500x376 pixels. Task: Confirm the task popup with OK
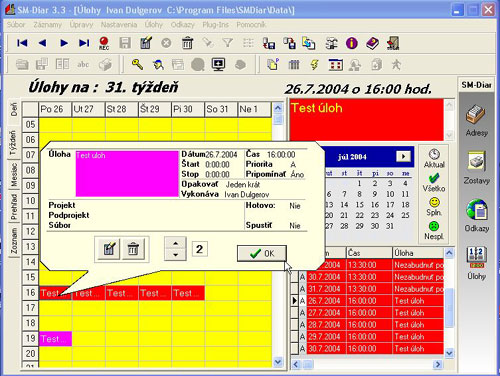(262, 254)
